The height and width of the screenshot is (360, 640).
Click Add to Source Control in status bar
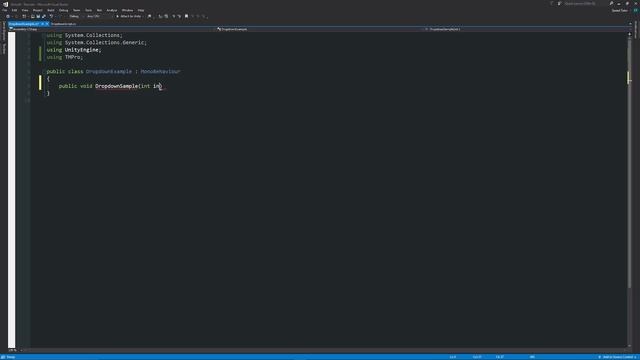617,357
